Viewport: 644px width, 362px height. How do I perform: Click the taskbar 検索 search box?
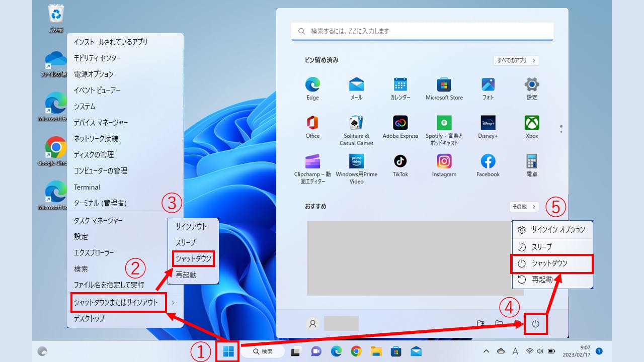[262, 351]
